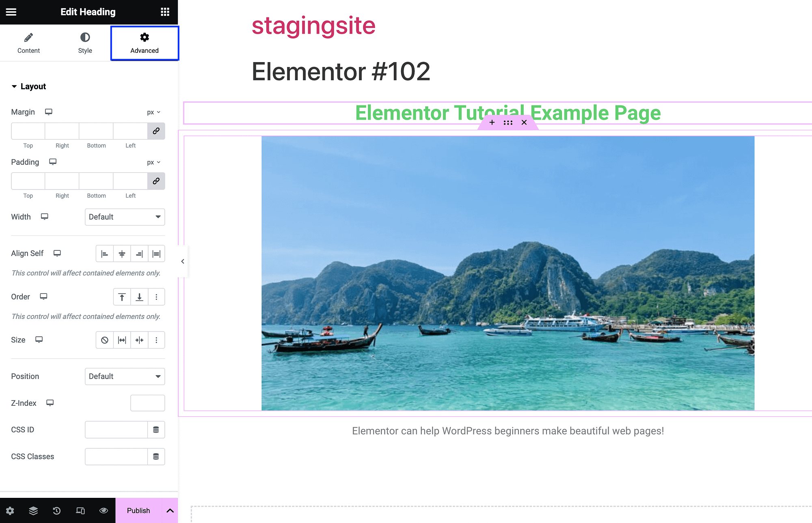Click the Z-Index input field
The image size is (812, 523).
(x=148, y=402)
